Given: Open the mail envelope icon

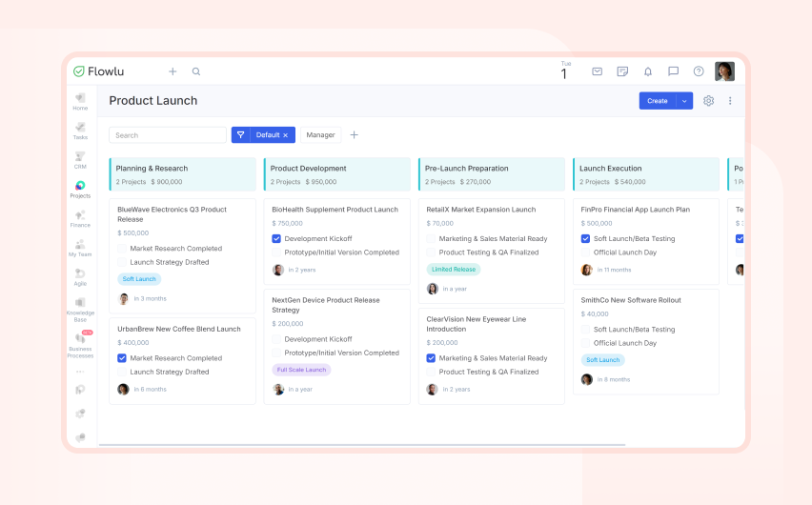Looking at the screenshot, I should coord(598,71).
